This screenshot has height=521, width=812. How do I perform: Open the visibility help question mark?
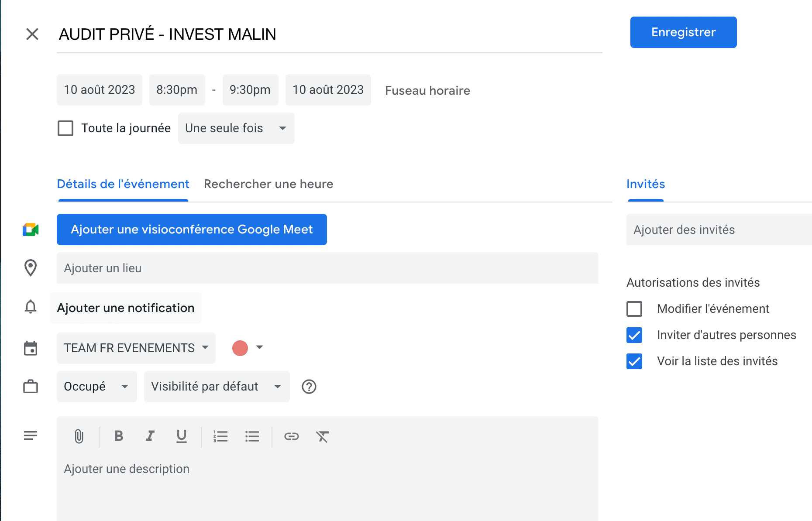309,387
